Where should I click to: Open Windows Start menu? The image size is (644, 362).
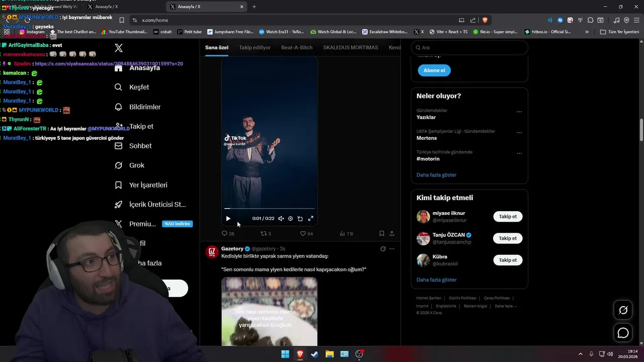tap(285, 354)
